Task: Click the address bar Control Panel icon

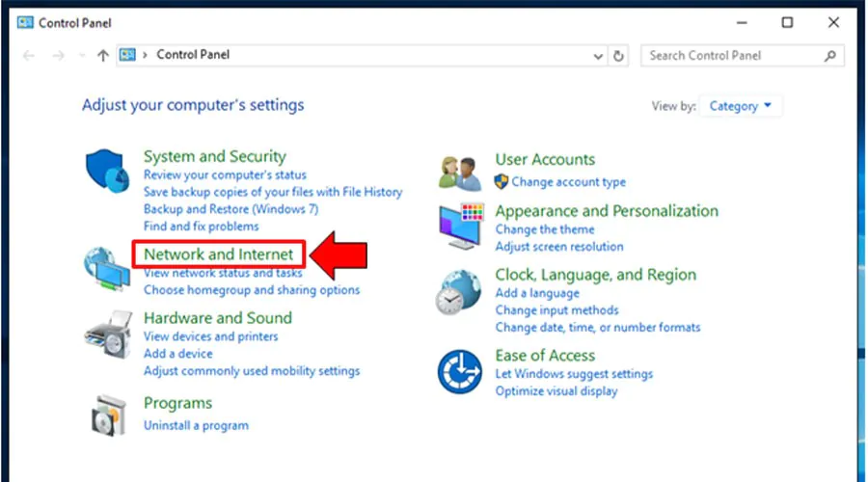Action: click(x=127, y=55)
